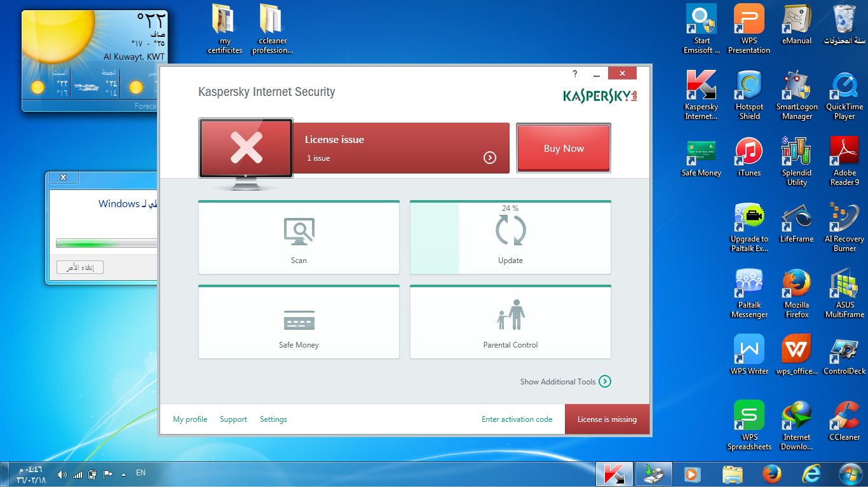Screen dimensions: 868x488
Task: Open Upgrade to Paltalk desktop shortcut
Action: 749,227
